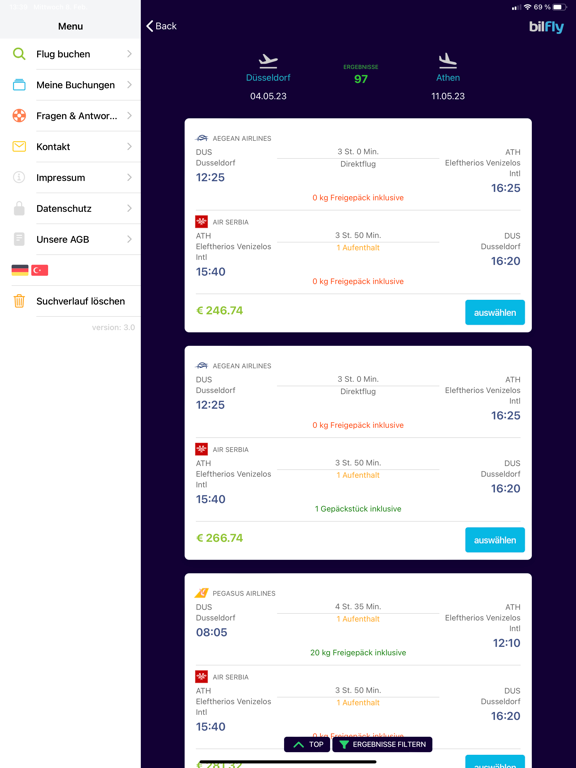The image size is (576, 768).
Task: Click Aegean Airlines logo in the €266.74 offer
Action: (202, 365)
